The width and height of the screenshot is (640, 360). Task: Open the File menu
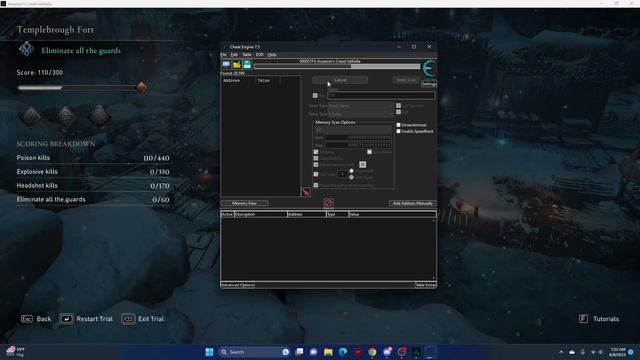tap(224, 55)
